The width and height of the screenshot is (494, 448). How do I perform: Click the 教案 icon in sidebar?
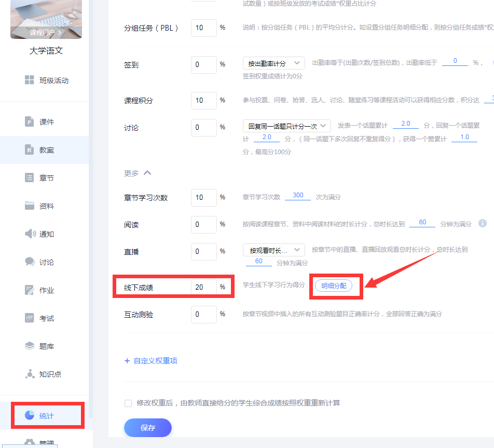pos(29,150)
